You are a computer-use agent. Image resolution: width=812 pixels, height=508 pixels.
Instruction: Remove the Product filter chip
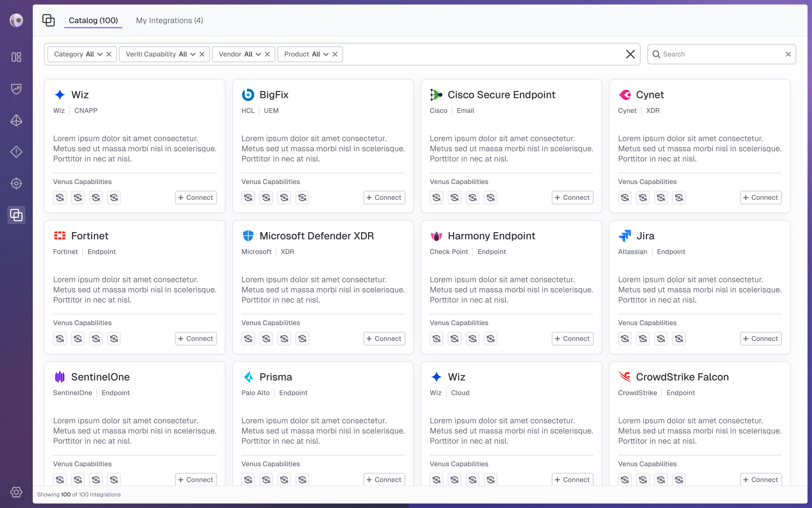(335, 54)
